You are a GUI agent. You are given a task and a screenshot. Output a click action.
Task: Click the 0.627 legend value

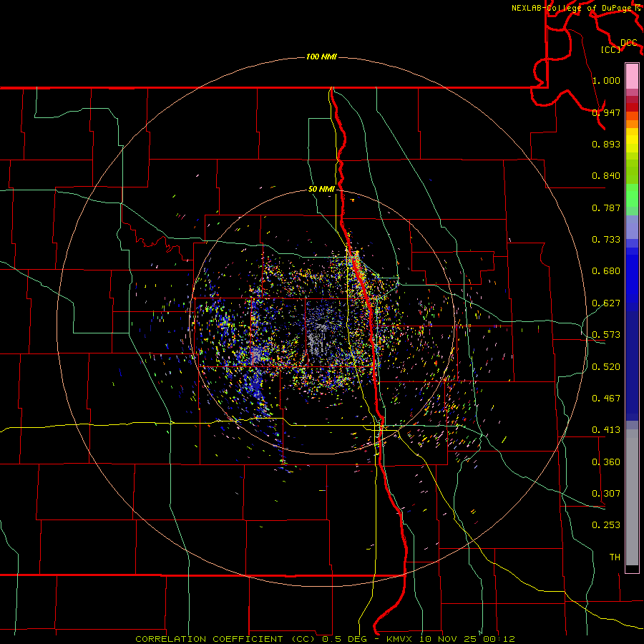click(606, 303)
